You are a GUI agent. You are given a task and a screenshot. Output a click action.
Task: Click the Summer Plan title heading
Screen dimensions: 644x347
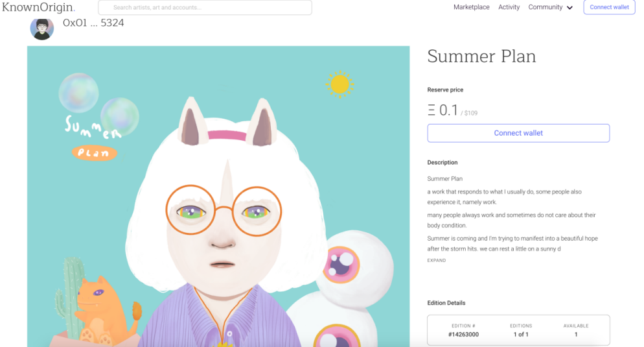pos(481,56)
